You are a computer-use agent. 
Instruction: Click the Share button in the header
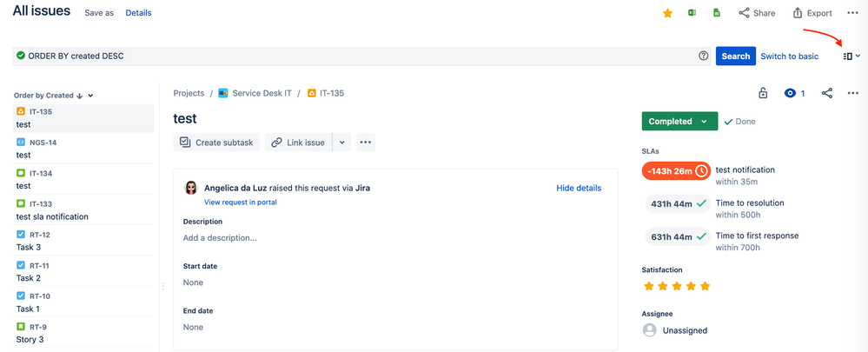point(758,13)
